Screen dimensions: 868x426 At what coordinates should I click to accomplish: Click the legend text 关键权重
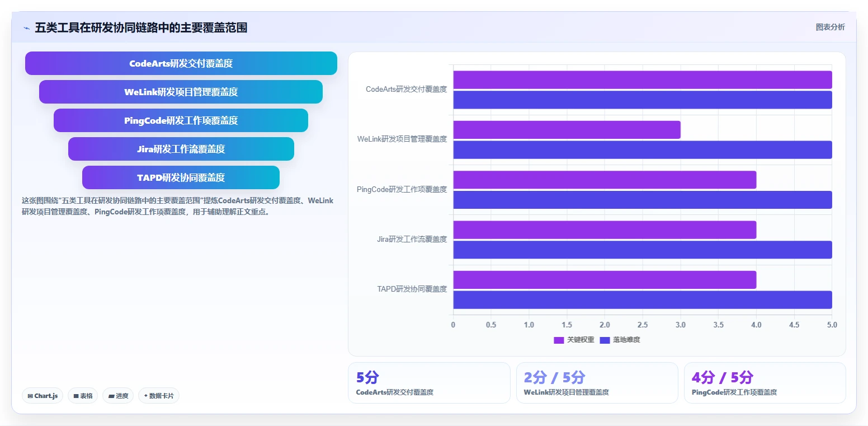[x=581, y=340]
